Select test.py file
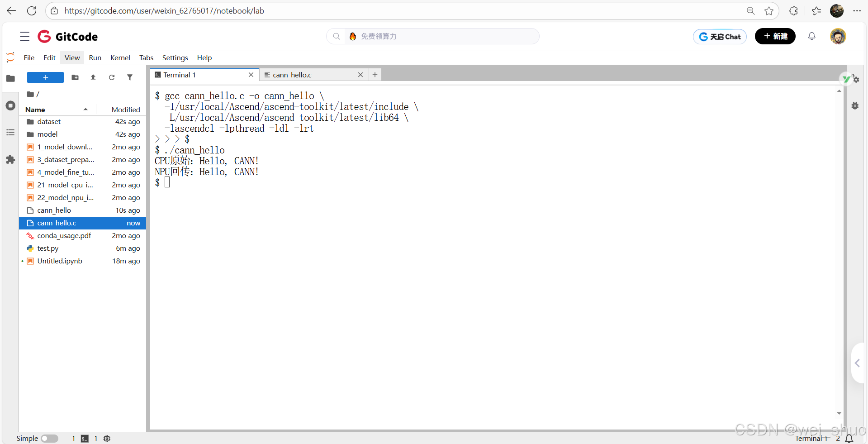Screen dimensions: 868x444 pyautogui.click(x=82, y=248)
